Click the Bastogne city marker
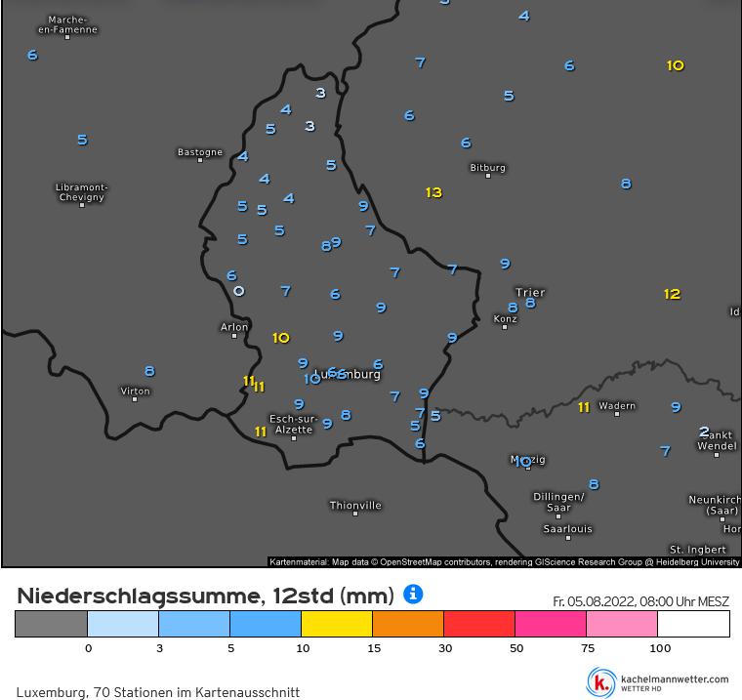 pyautogui.click(x=200, y=159)
